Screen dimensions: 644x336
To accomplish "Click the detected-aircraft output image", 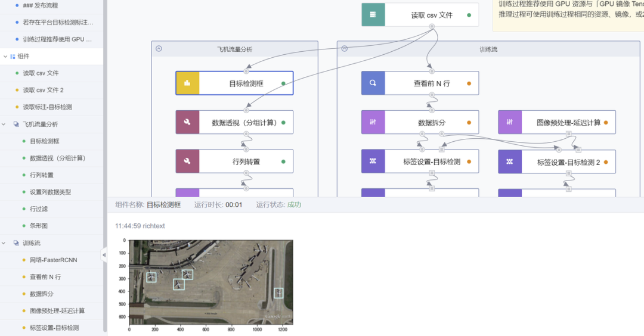I will tap(211, 282).
